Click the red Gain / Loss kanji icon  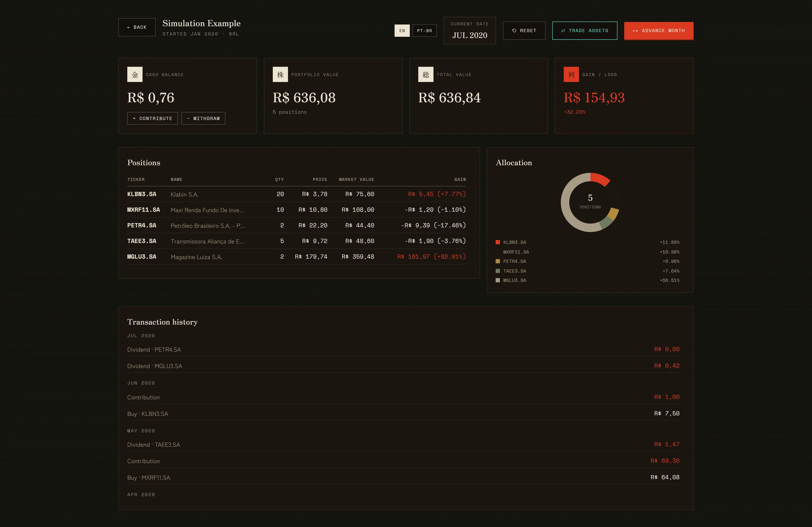pyautogui.click(x=571, y=74)
